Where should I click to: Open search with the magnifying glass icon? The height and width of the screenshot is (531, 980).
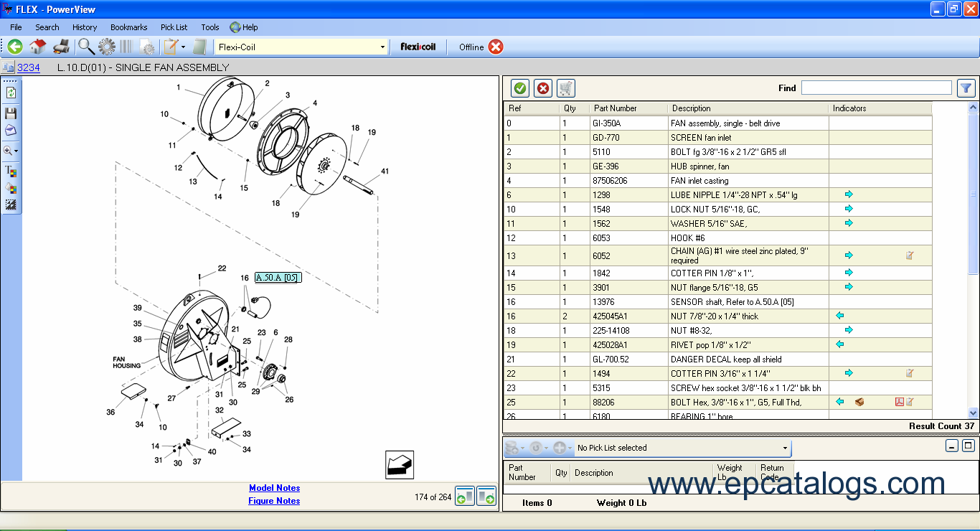point(86,47)
